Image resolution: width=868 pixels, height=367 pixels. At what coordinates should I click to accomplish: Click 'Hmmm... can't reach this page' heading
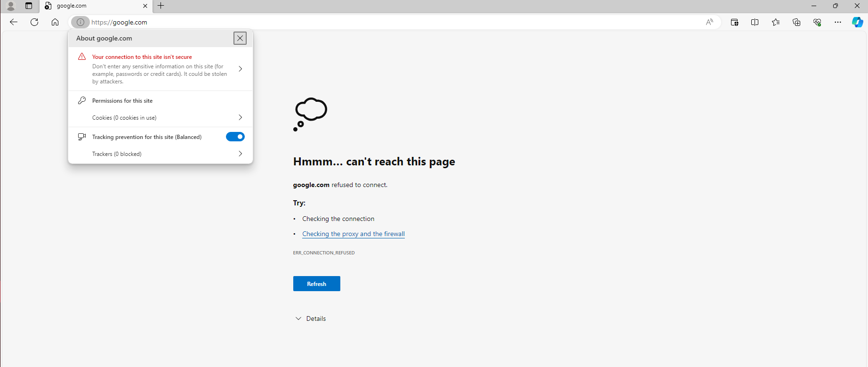[374, 162]
